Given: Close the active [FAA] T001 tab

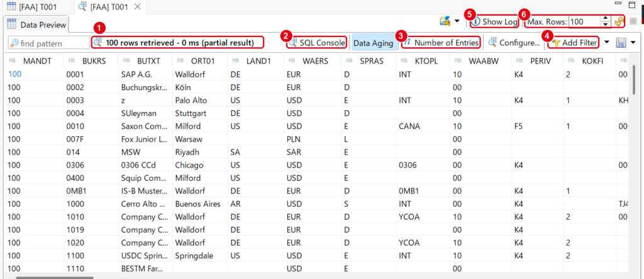Looking at the screenshot, I should click(x=138, y=6).
